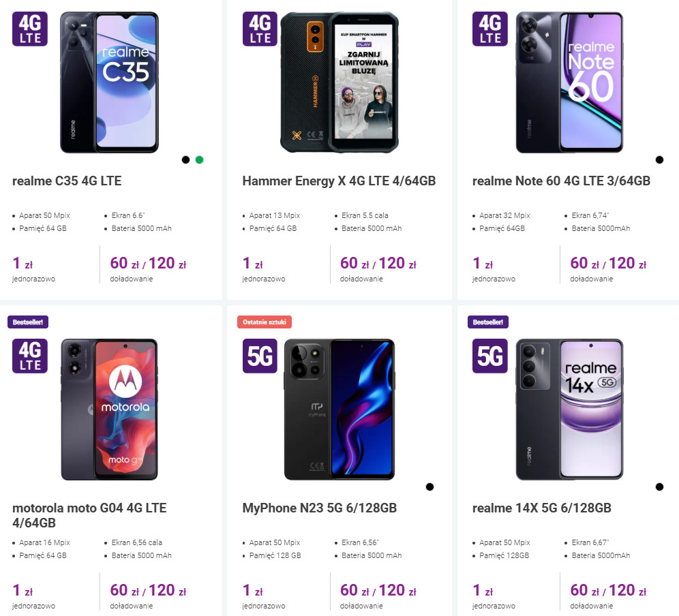Click the 4G LTE badge on realme Note 60
This screenshot has width=679, height=616.
[490, 29]
